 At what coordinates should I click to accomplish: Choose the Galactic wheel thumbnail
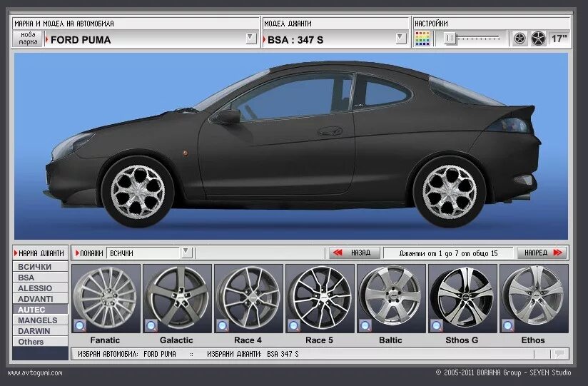[x=177, y=298]
